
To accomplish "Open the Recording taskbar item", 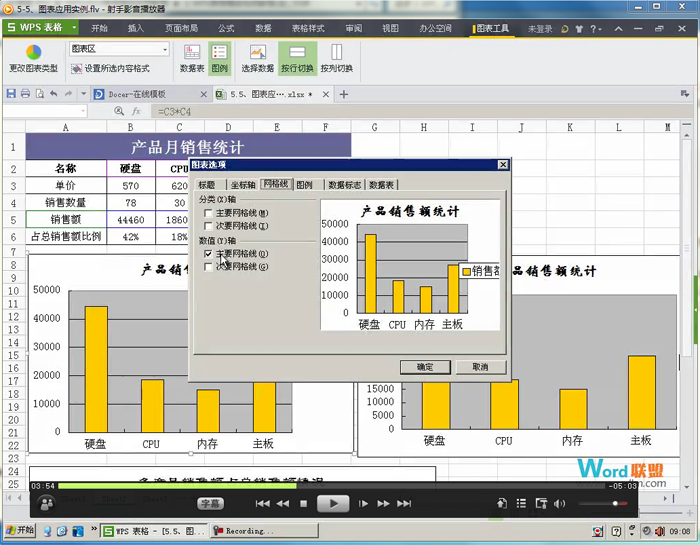I will point(264,531).
